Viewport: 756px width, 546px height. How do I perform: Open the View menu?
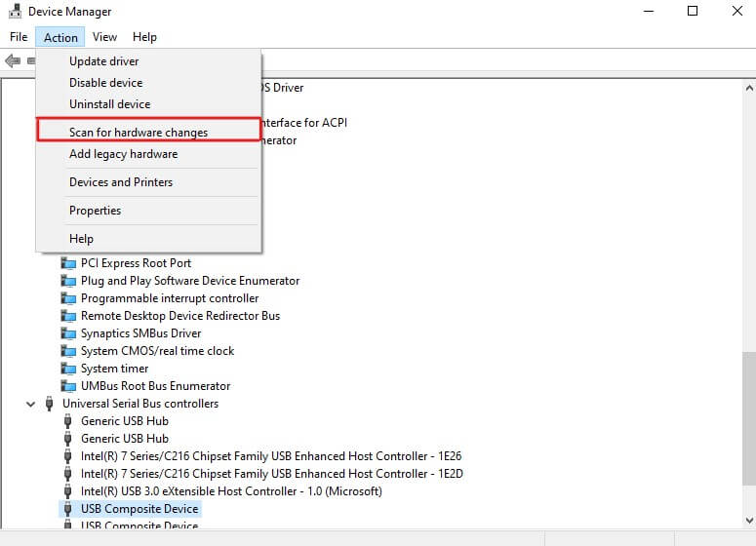[x=104, y=37]
